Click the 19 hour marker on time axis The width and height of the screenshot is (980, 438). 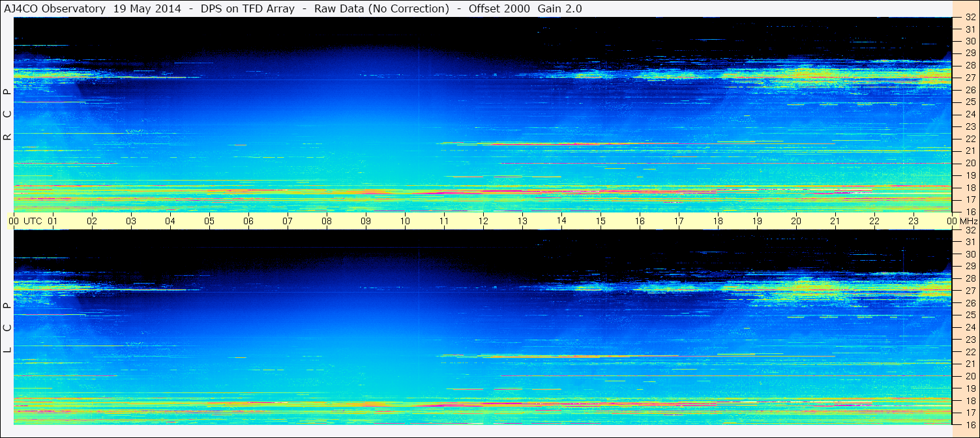pyautogui.click(x=757, y=221)
